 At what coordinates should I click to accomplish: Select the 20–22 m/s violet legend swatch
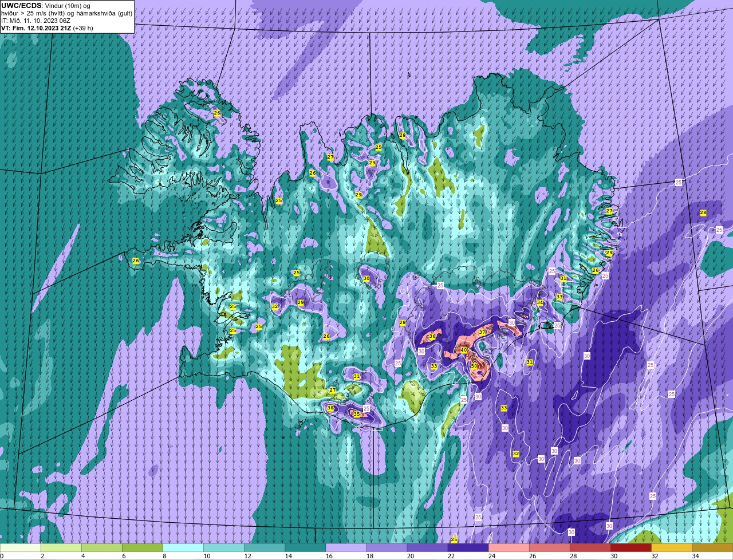tap(427, 548)
